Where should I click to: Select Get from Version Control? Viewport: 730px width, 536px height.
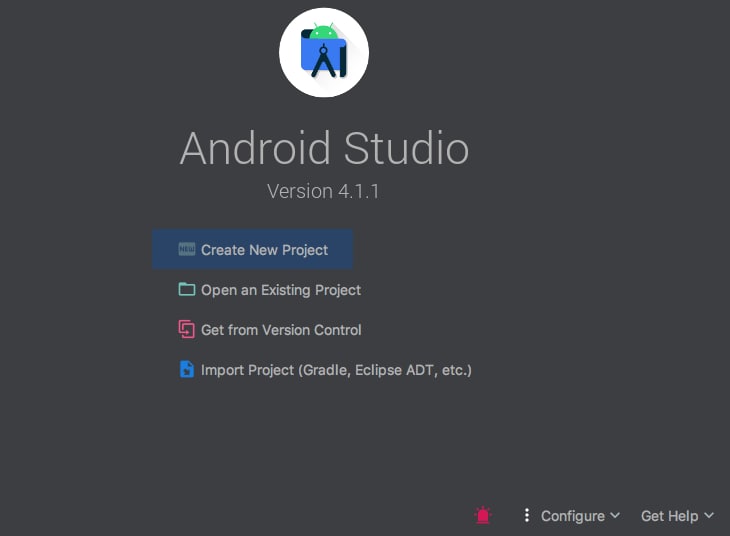270,330
